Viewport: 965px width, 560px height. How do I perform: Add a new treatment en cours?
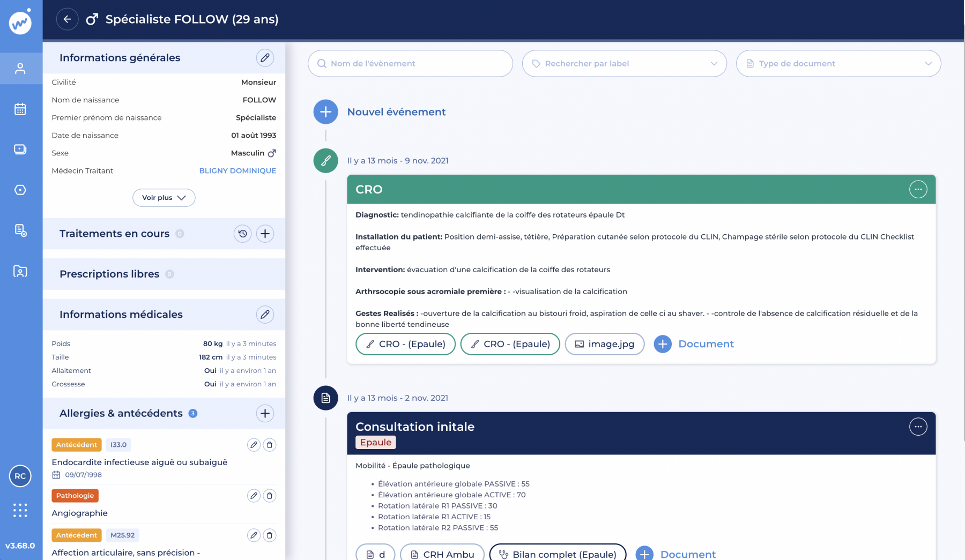(265, 234)
